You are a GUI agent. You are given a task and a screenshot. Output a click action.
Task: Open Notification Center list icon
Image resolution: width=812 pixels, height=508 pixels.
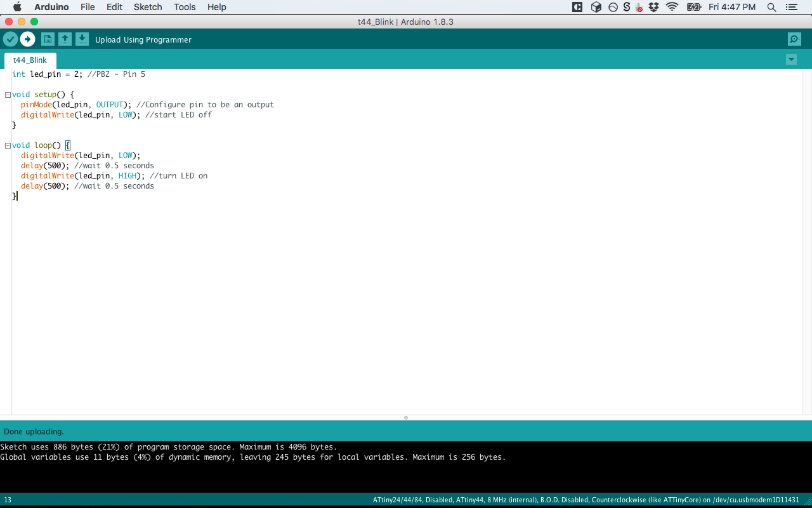[x=791, y=7]
